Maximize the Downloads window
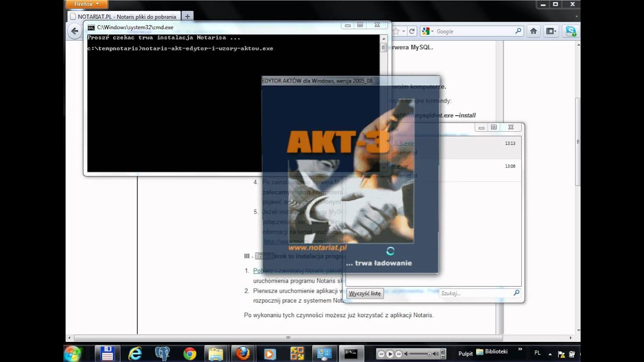This screenshot has height=362, width=644. pos(494,127)
